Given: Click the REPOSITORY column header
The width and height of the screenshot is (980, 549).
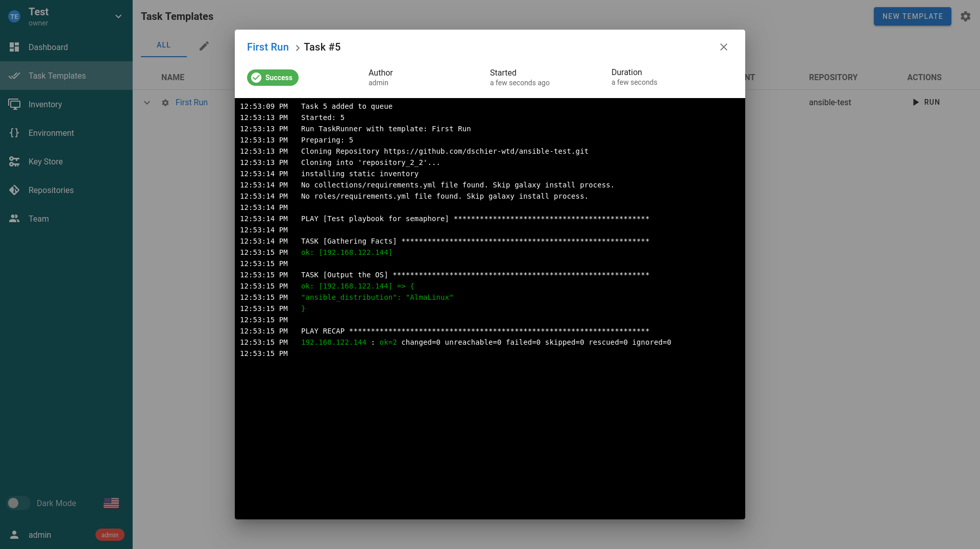Looking at the screenshot, I should click(x=833, y=77).
